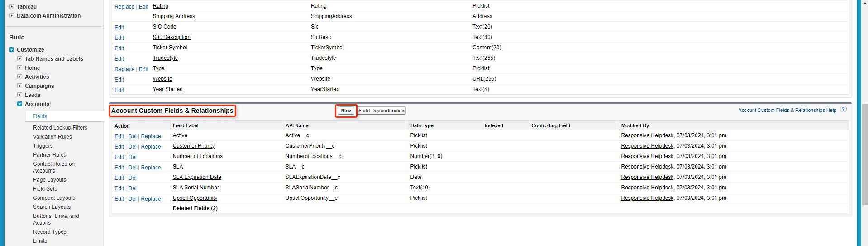Open Validation Rules in sidebar
Viewport: 868px width, 246px height.
point(52,137)
